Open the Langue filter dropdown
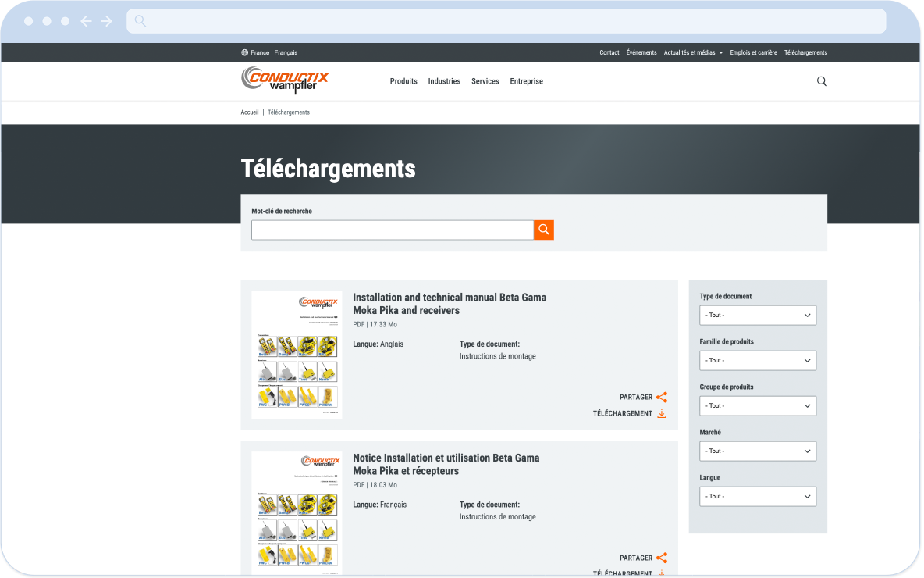This screenshot has height=578, width=924. pos(757,497)
